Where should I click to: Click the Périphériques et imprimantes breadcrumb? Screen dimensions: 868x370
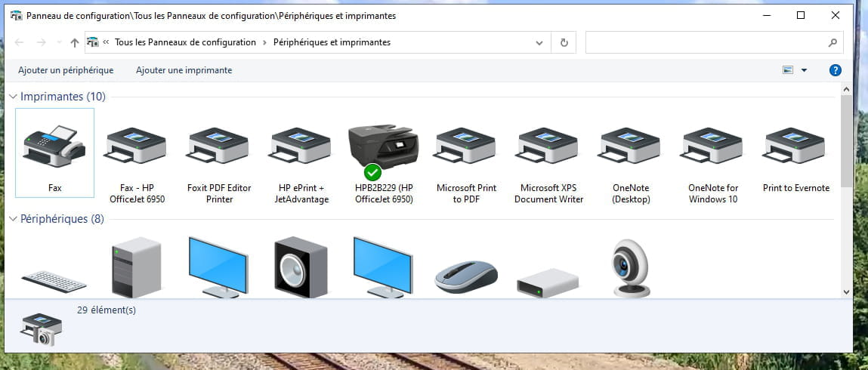[x=332, y=42]
